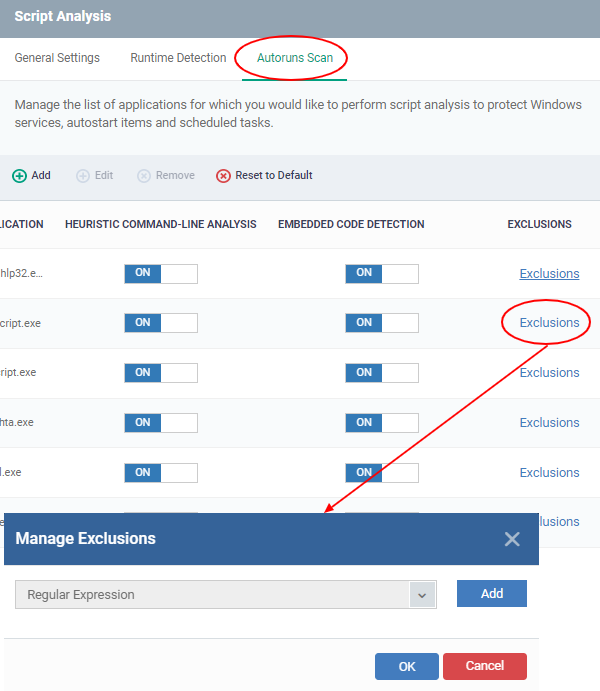Screen dimensions: 600x691
Task: Click the Exclusions column header
Action: coord(539,224)
